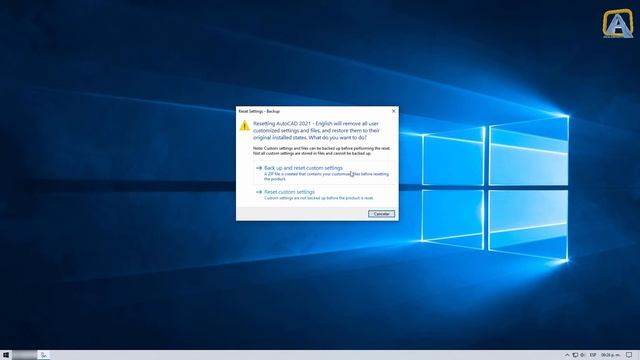The height and width of the screenshot is (360, 640).
Task: Open the Action Center notifications icon
Action: 629,355
